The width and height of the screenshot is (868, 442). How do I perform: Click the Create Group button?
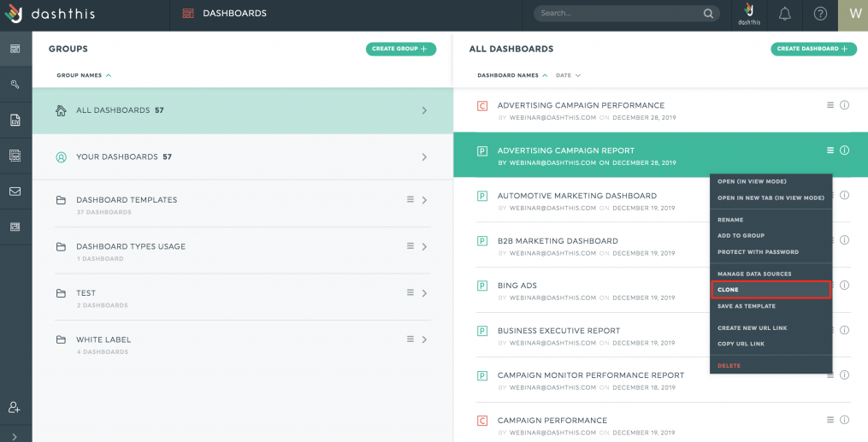point(401,49)
